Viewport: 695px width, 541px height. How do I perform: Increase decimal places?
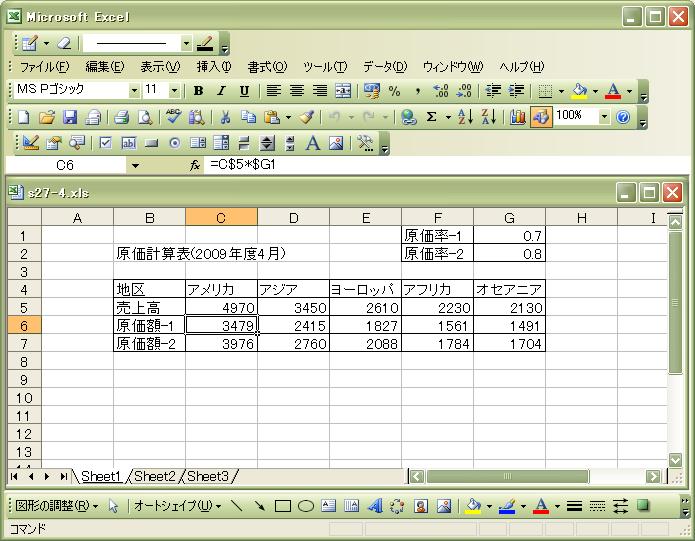(441, 91)
